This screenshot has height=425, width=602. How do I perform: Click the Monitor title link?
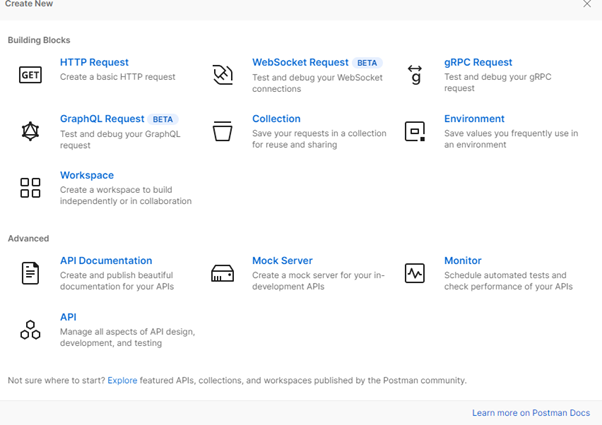[463, 261]
